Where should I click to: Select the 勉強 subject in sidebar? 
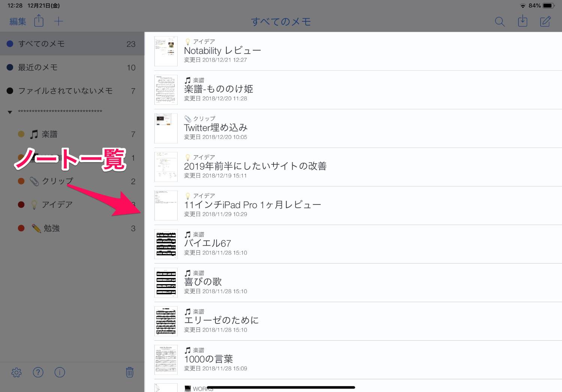click(72, 228)
